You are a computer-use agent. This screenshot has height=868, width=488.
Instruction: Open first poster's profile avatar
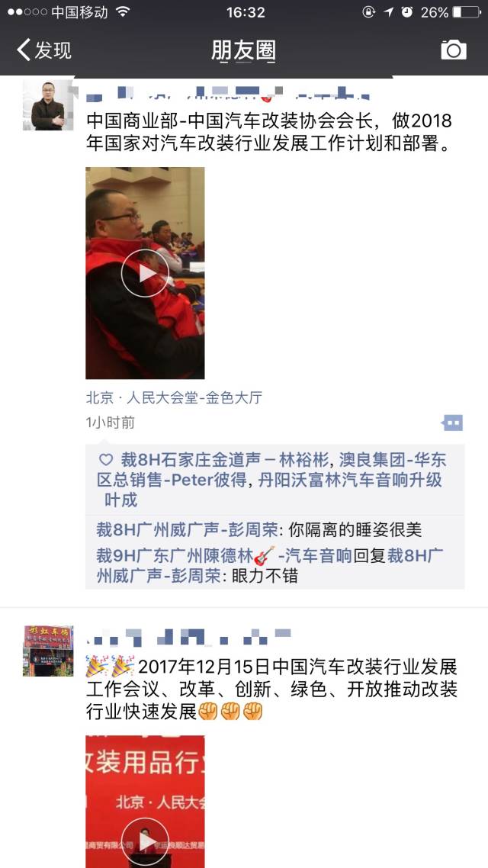[47, 105]
